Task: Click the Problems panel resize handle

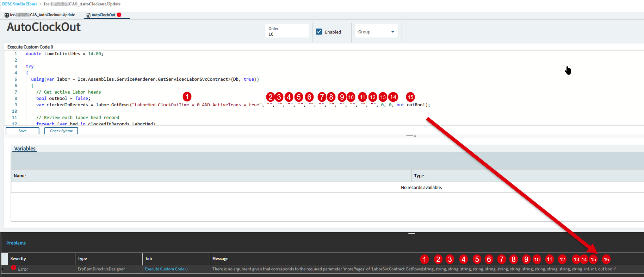Action: coord(411,233)
